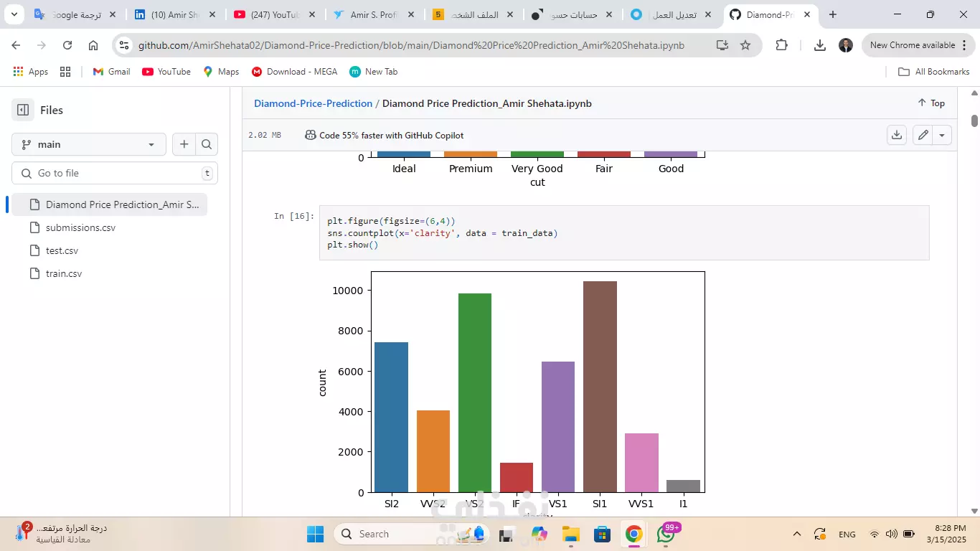
Task: Expand more edit options dropdown arrow
Action: (943, 135)
